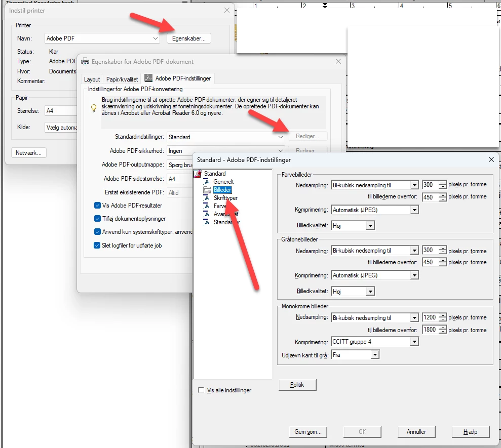Click Adobe PDF-outputmappe field
The height and width of the screenshot is (448, 501).
tap(180, 165)
